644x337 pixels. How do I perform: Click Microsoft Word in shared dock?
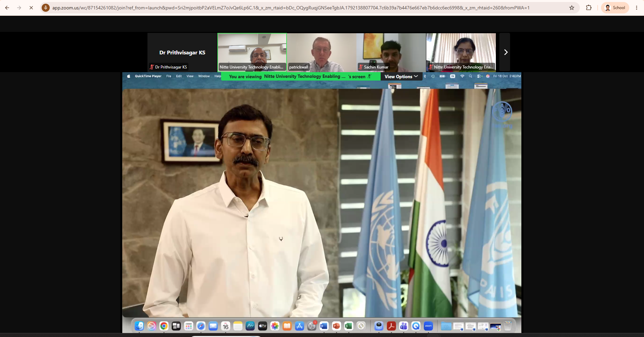click(x=324, y=326)
